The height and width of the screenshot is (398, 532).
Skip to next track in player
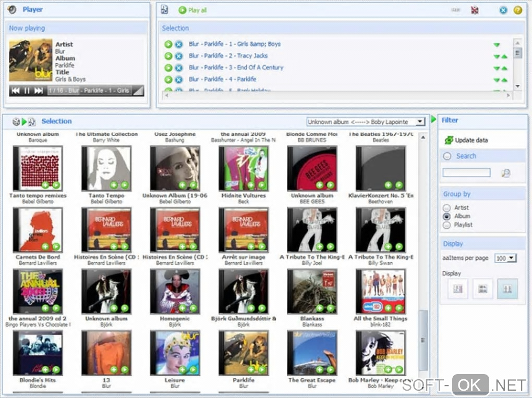coord(39,91)
